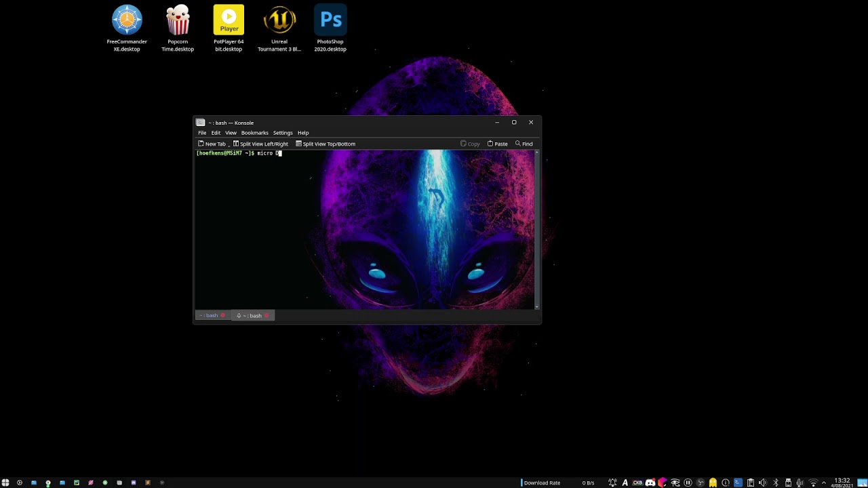Image resolution: width=868 pixels, height=488 pixels.
Task: Open PhotoShop 2020 desktop shortcut
Action: click(330, 28)
